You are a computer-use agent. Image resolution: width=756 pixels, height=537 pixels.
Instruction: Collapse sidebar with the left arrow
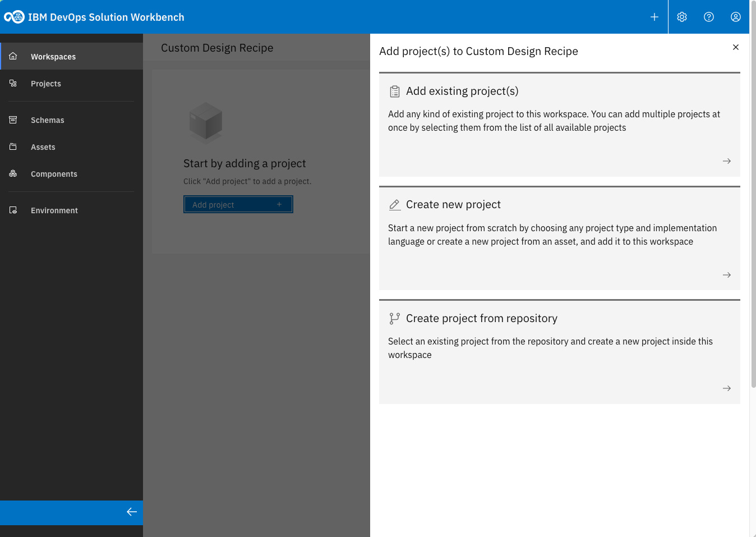point(132,512)
